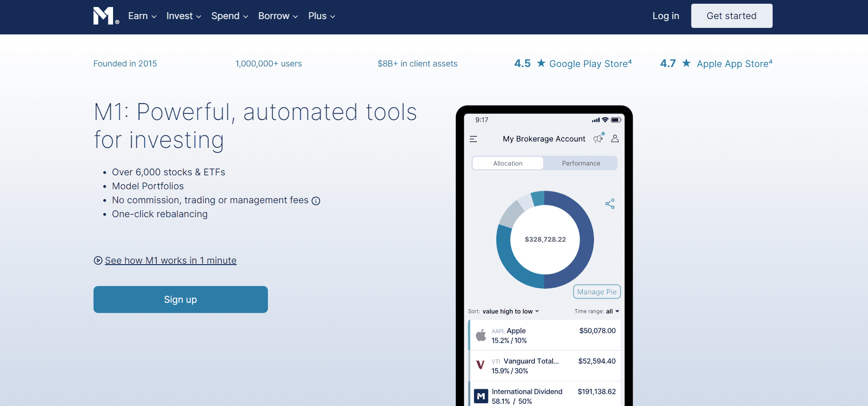Expand the Invest dropdown
This screenshot has width=868, height=406.
click(184, 16)
